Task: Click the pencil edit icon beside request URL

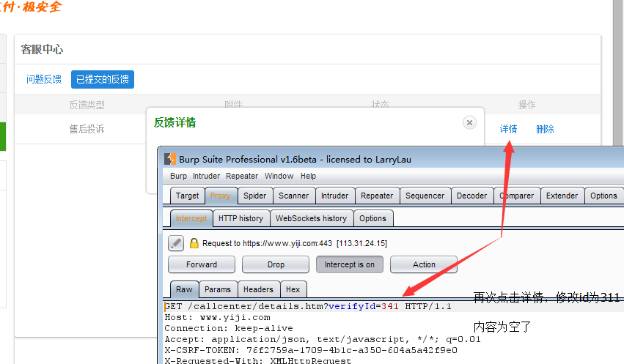Action: (x=176, y=243)
